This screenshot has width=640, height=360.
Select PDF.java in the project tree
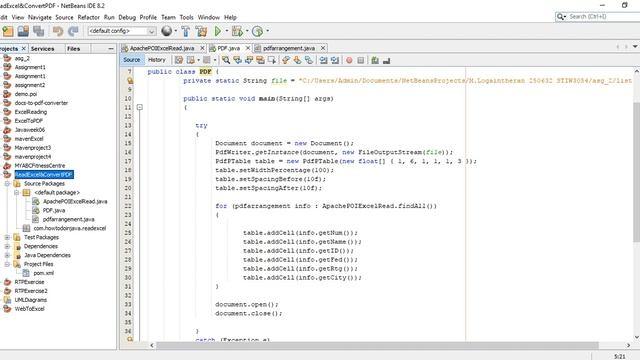(53, 211)
